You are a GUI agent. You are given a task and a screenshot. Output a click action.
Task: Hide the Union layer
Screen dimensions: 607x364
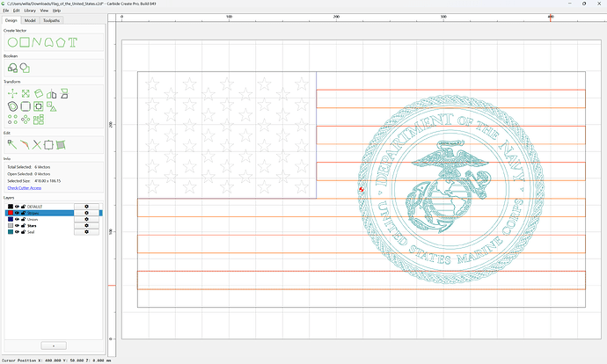[x=17, y=219]
